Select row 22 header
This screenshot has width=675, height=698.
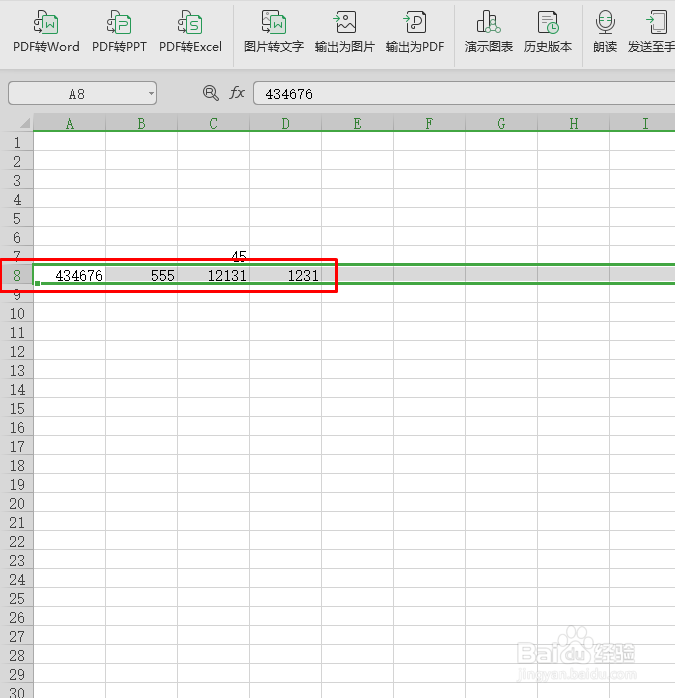17,541
